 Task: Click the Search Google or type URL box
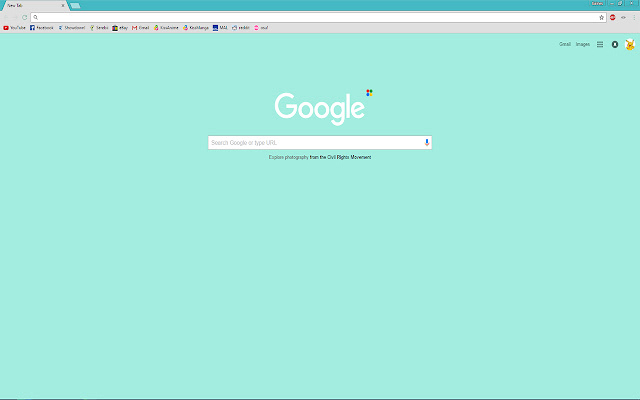click(x=320, y=142)
